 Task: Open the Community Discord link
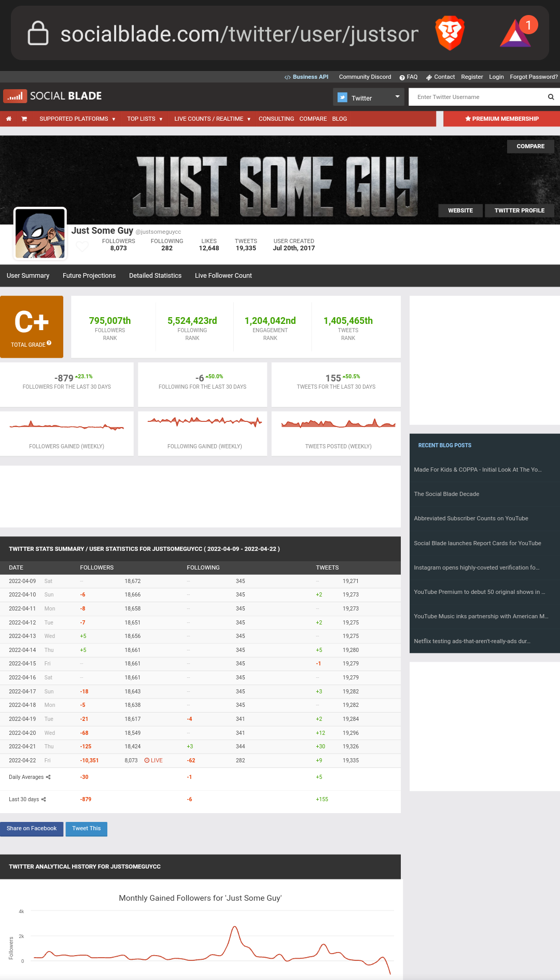(x=365, y=77)
